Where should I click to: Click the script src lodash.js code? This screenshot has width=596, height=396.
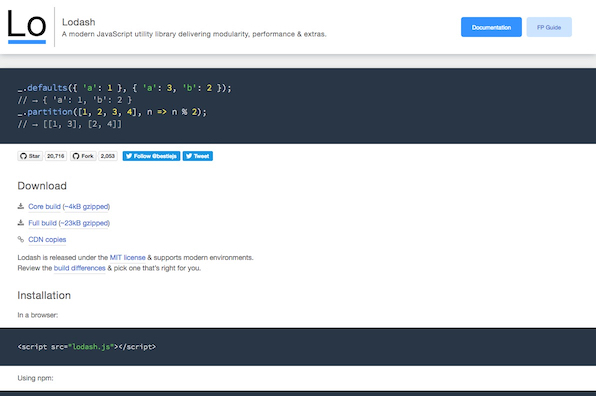pyautogui.click(x=87, y=347)
